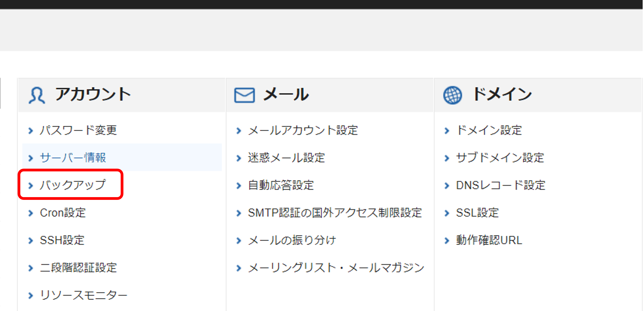Click the chevron beside SSH設定

pos(30,241)
